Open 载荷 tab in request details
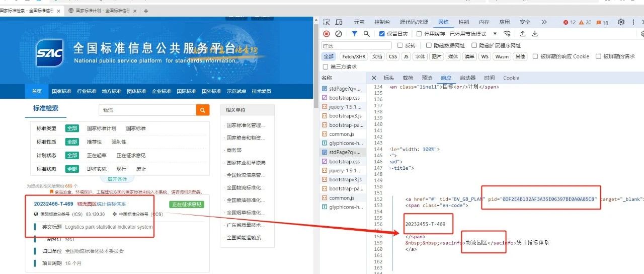Image resolution: width=644 pixels, height=274 pixels. point(408,78)
